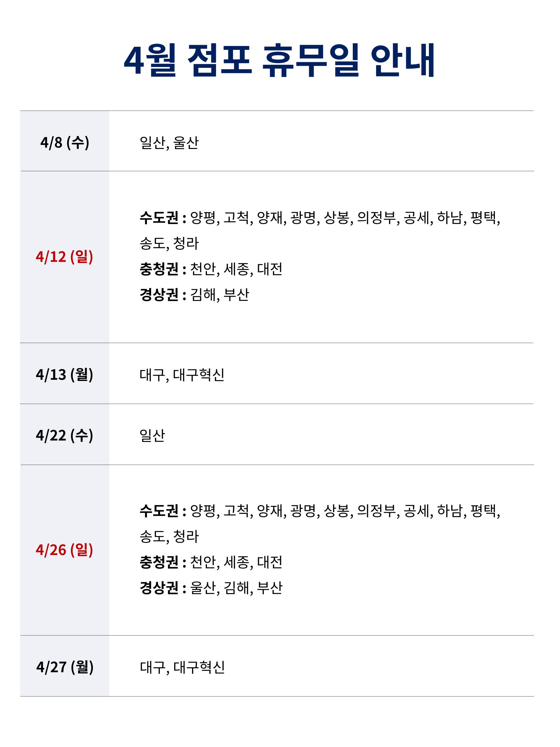Select 울산, 김해, 부산 stores under 4/26
The height and width of the screenshot is (747, 560).
pyautogui.click(x=236, y=588)
